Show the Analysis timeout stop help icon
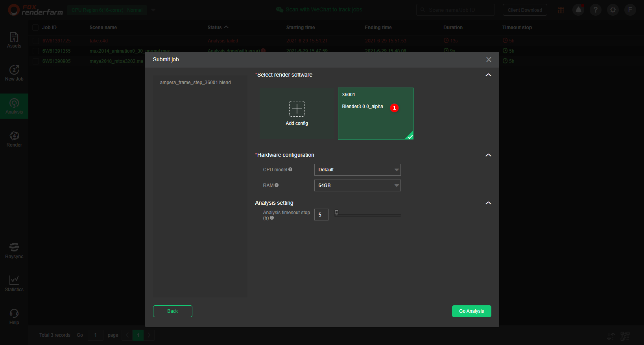 [272, 218]
